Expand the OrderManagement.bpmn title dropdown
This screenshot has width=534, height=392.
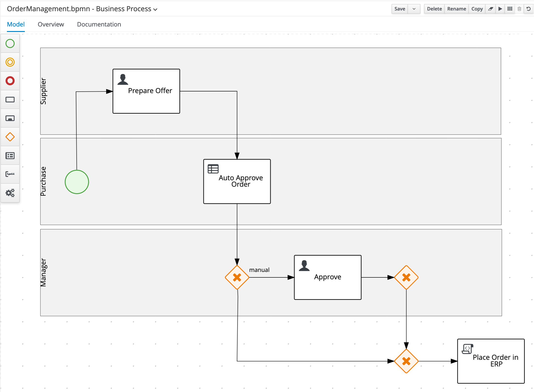coord(155,10)
